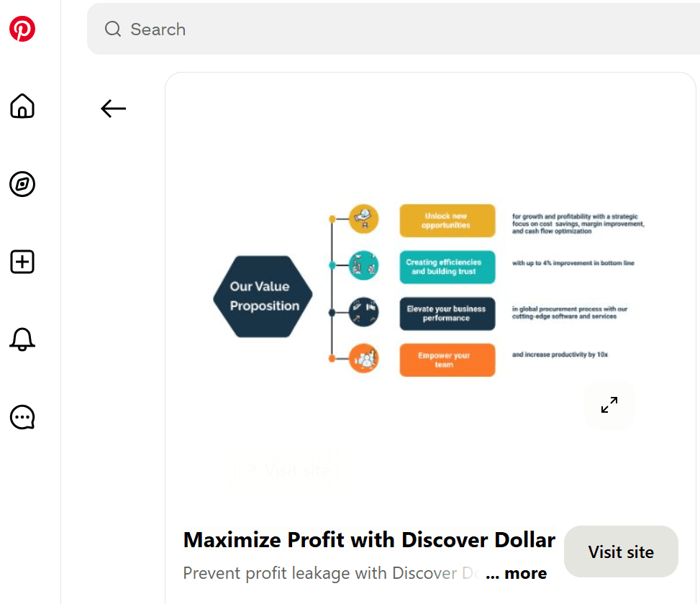Click the search magnifier icon
700x604 pixels.
(112, 29)
